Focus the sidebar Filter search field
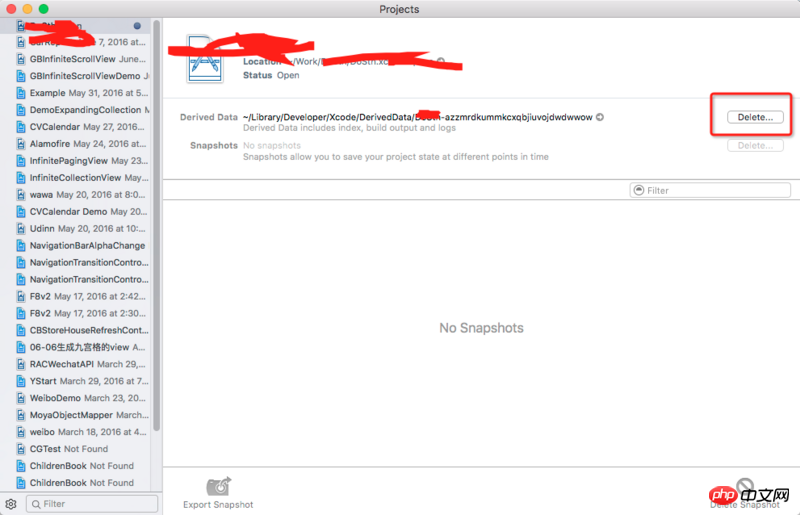The width and height of the screenshot is (800, 515). click(x=92, y=504)
